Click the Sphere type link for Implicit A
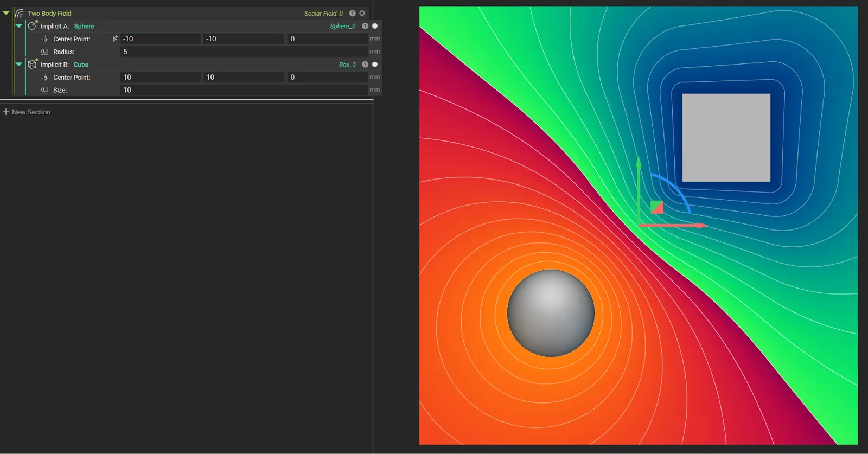The width and height of the screenshot is (868, 454). click(x=84, y=26)
